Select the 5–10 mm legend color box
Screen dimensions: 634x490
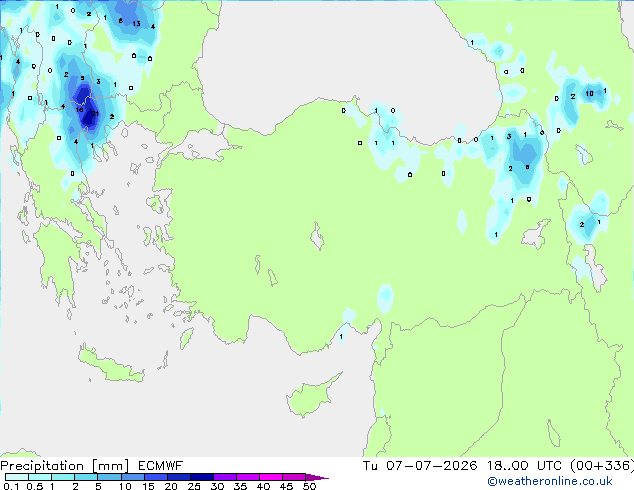coord(109,477)
